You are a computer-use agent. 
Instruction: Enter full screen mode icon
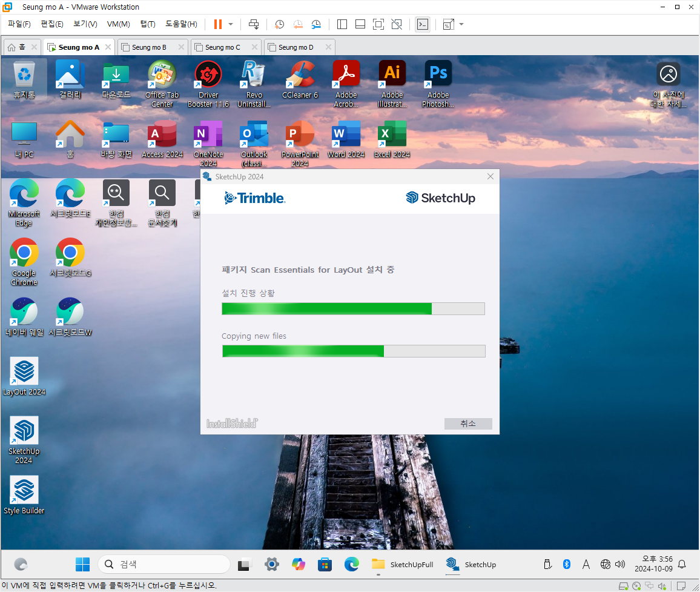click(378, 24)
